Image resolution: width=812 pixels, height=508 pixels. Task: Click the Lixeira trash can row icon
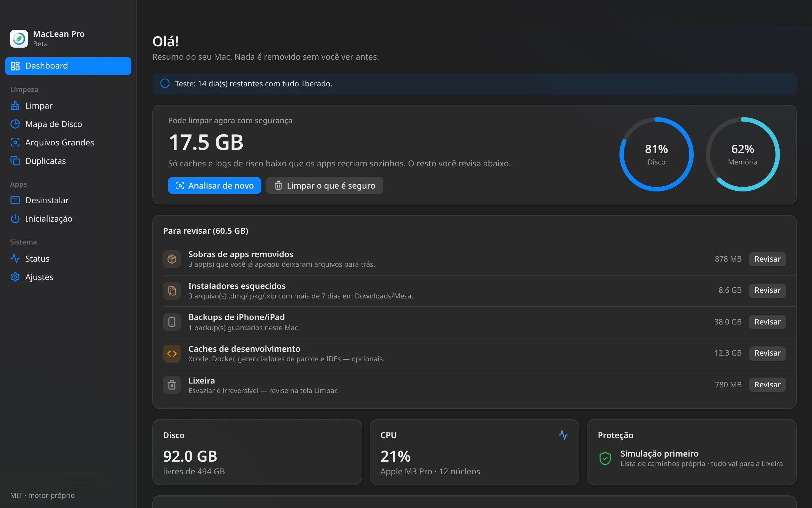coord(172,385)
